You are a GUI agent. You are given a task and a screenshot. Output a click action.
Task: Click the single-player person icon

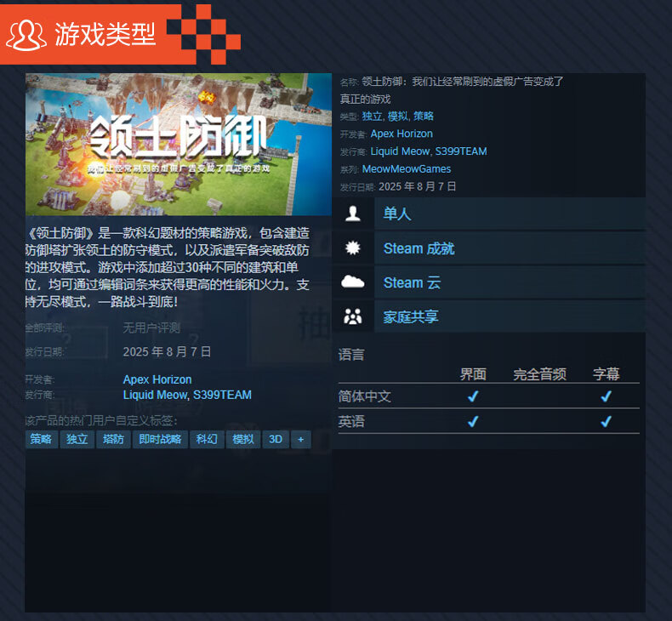tap(352, 214)
